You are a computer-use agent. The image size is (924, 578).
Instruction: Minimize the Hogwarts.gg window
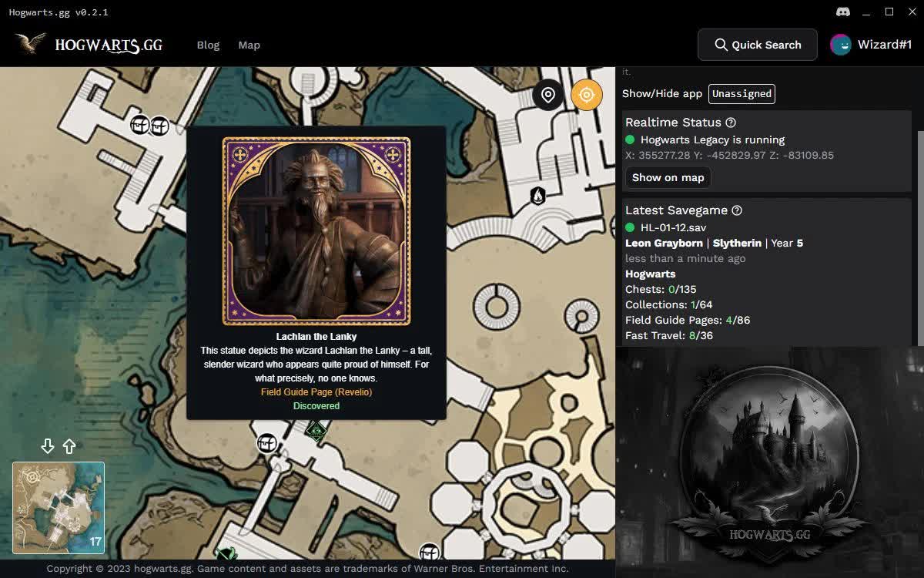(x=866, y=12)
